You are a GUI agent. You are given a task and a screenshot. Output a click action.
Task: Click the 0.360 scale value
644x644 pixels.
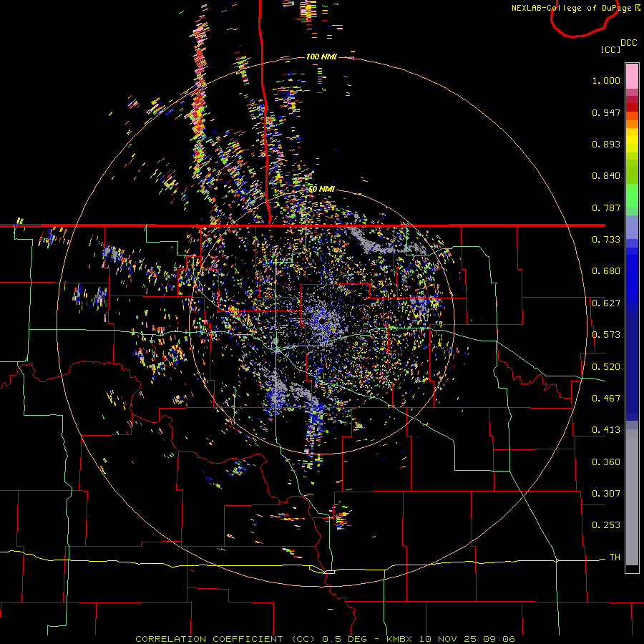606,462
